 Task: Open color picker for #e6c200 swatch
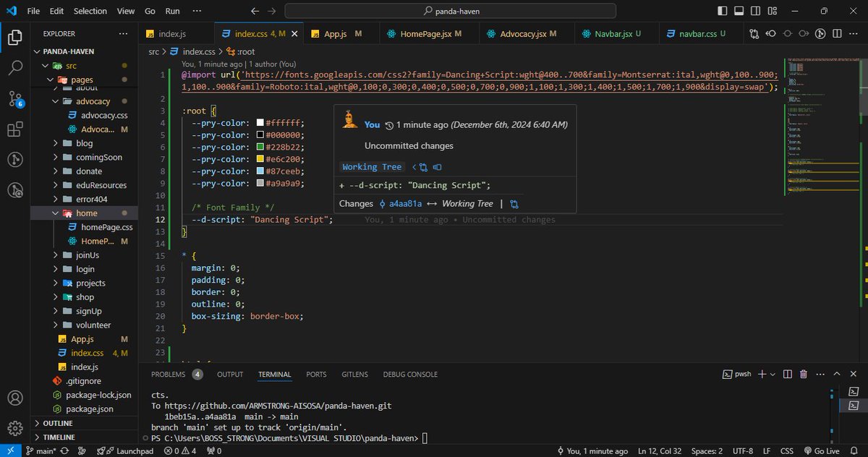click(260, 159)
